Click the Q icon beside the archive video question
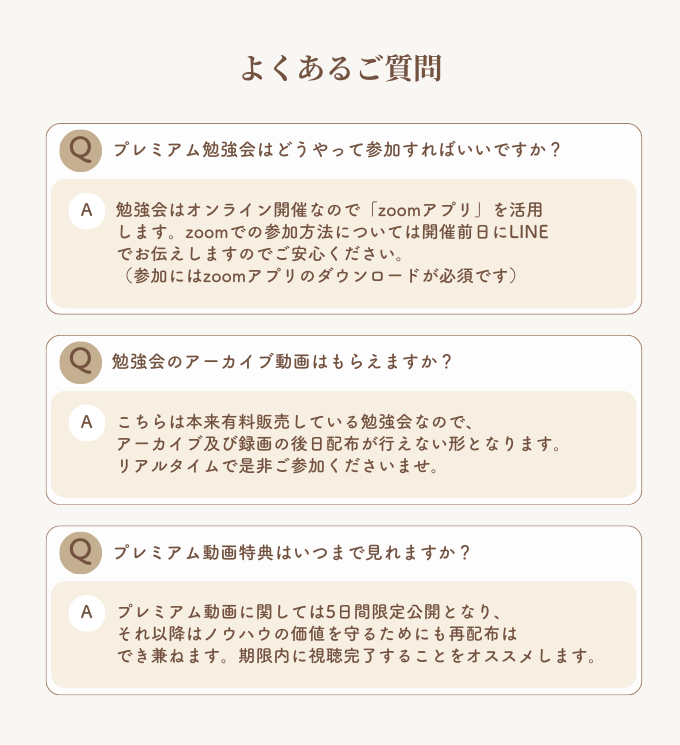Screen dimensions: 680x745 (81, 362)
